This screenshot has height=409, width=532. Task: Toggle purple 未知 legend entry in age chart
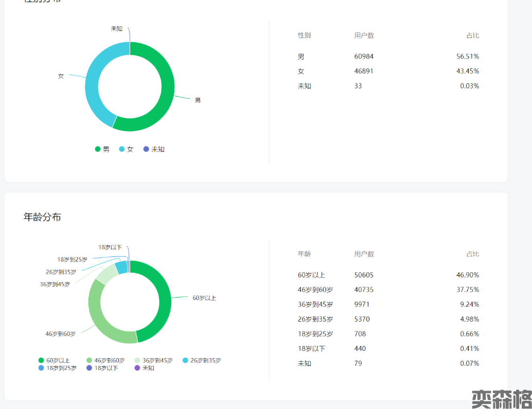coord(144,368)
